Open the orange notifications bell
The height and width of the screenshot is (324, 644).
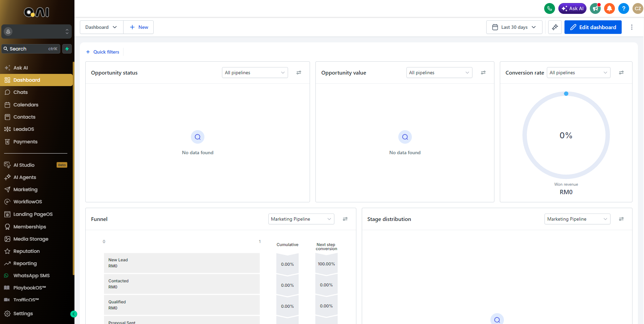coord(609,8)
